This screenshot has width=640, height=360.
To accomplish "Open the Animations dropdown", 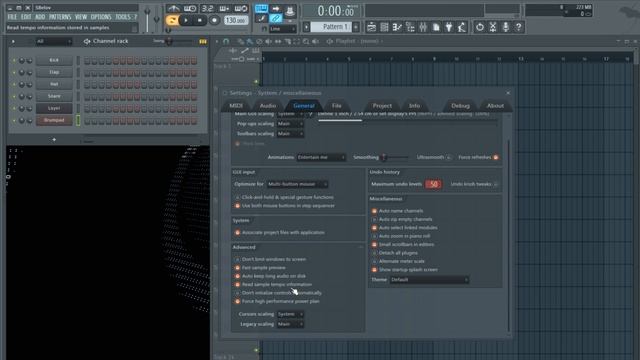I will point(321,157).
